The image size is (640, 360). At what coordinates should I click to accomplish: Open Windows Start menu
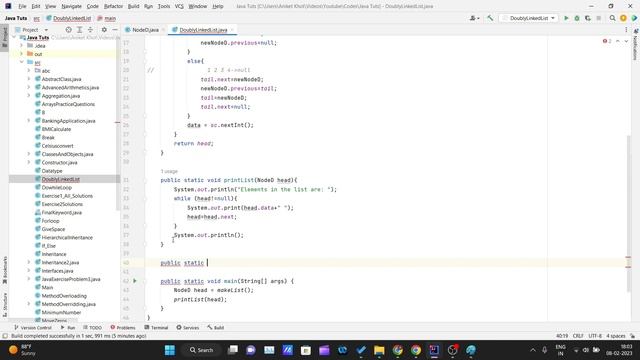(170, 350)
